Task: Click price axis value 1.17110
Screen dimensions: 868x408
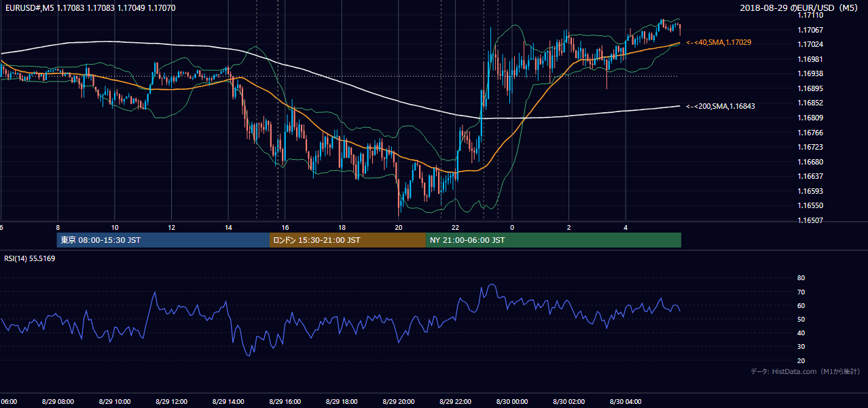Action: pos(811,15)
